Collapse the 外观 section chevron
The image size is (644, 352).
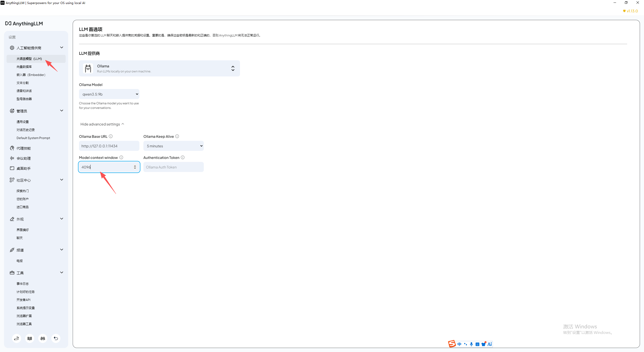[62, 219]
